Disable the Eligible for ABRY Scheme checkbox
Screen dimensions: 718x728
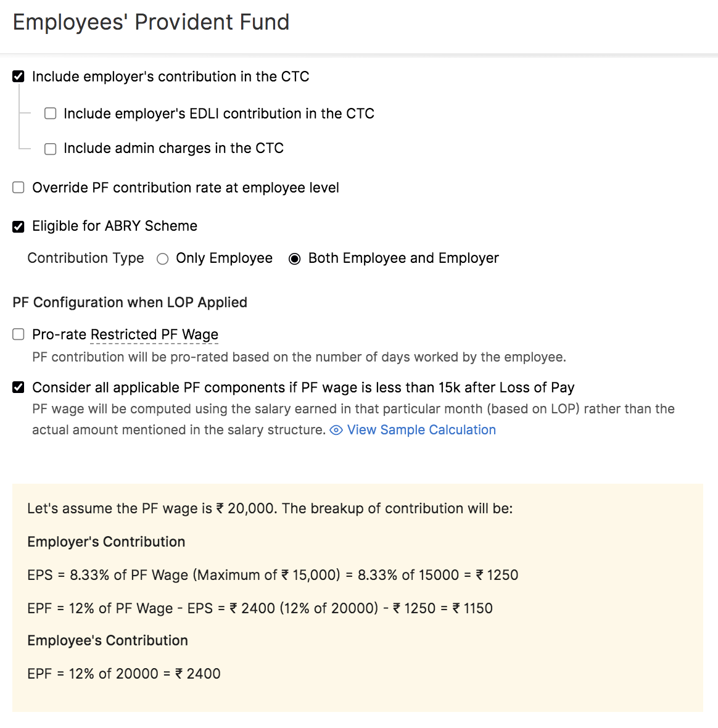coord(19,226)
